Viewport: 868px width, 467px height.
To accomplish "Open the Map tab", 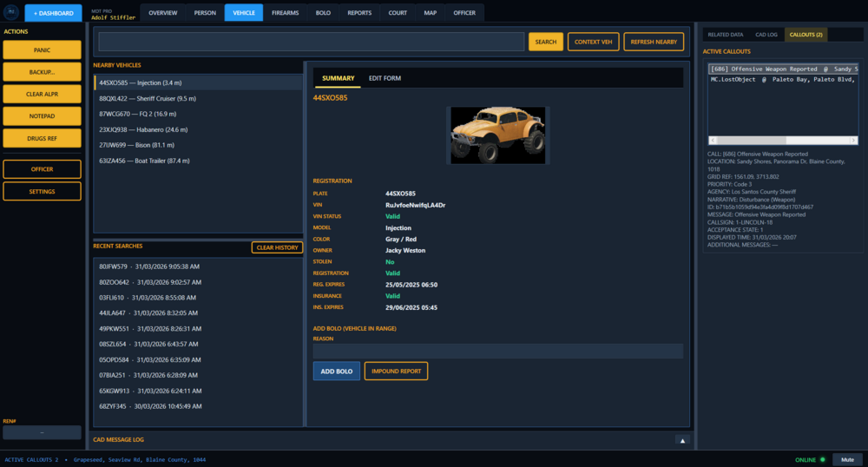I will tap(431, 13).
